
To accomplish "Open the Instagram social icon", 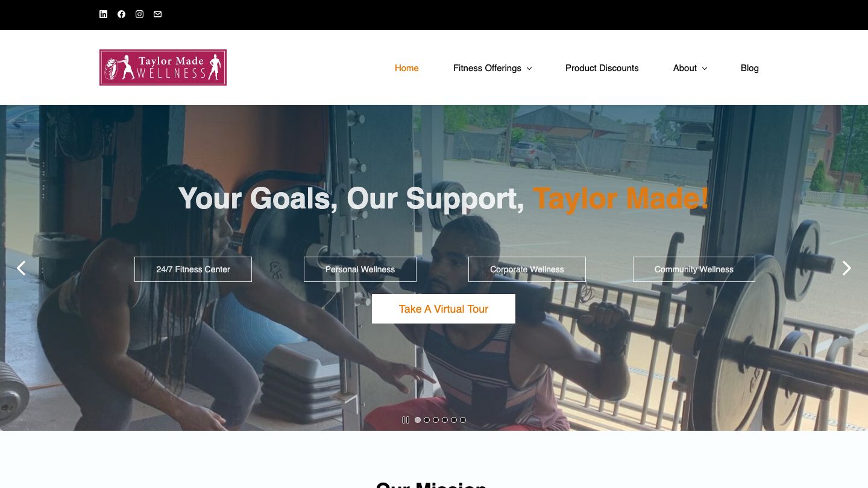I will pos(139,14).
